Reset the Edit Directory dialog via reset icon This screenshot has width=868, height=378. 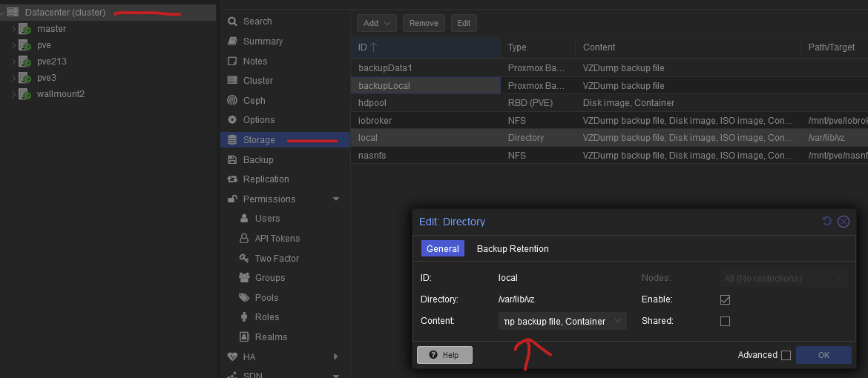pos(827,221)
